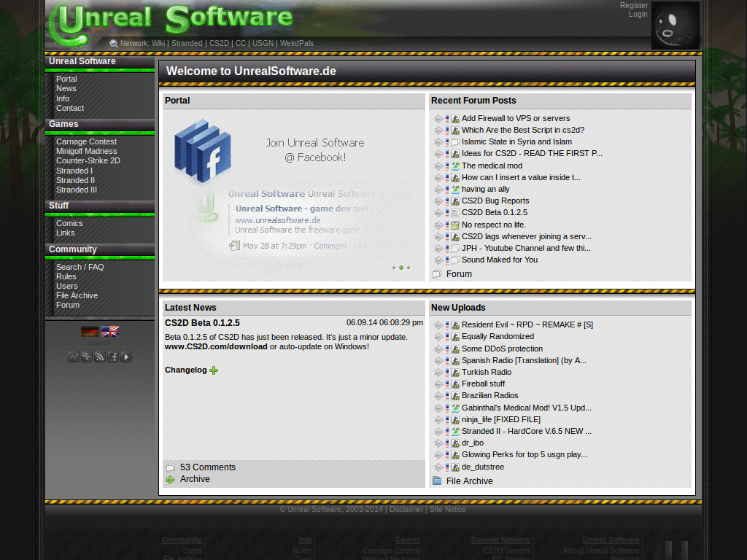This screenshot has width=747, height=560.
Task: Expand the Changelog via the green plus icon
Action: coord(213,370)
